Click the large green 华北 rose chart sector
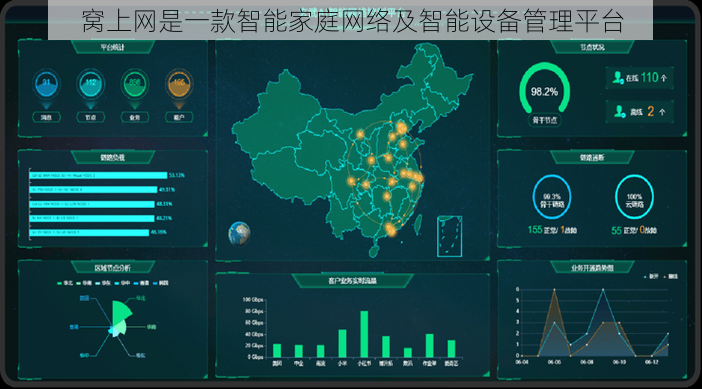 [121, 312]
